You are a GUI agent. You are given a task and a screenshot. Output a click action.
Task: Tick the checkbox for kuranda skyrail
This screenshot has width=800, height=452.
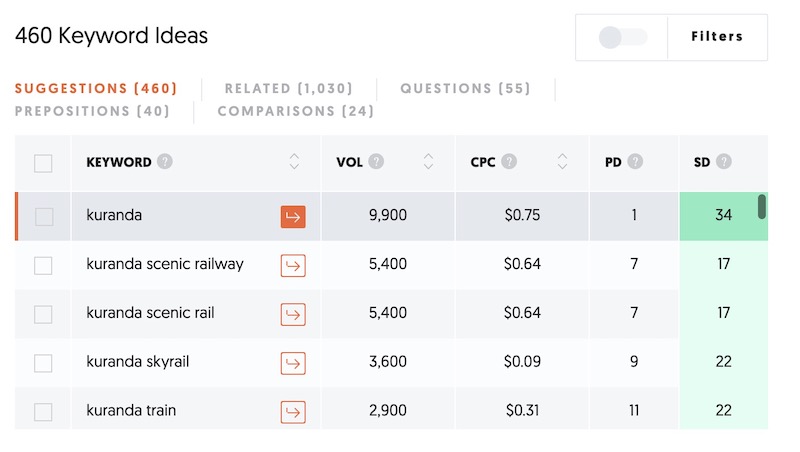pyautogui.click(x=43, y=363)
